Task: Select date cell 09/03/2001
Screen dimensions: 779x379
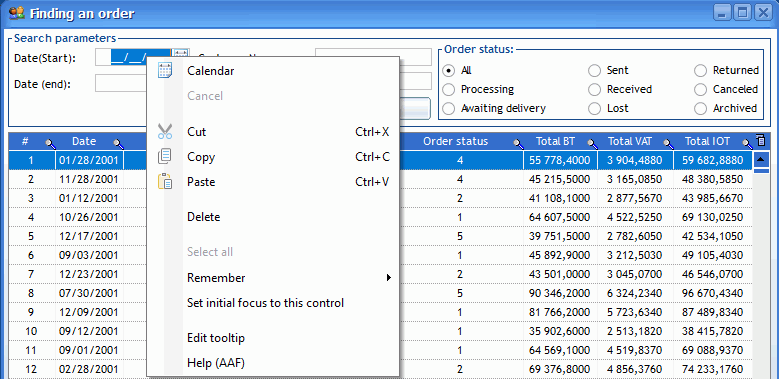Action: 89,255
